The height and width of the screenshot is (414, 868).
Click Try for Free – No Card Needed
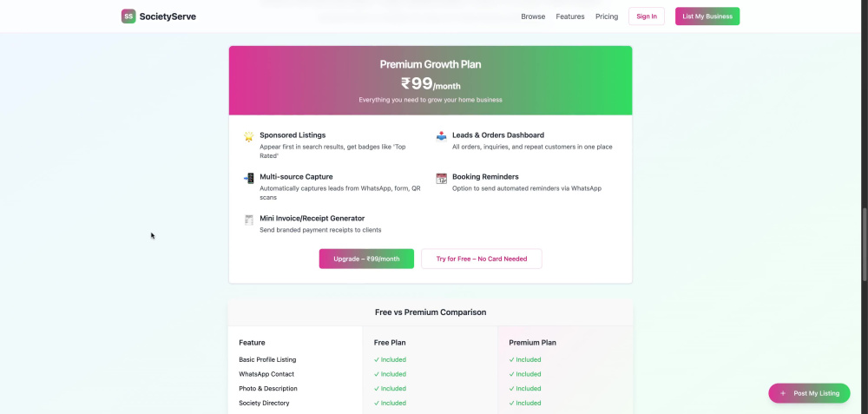(x=482, y=259)
